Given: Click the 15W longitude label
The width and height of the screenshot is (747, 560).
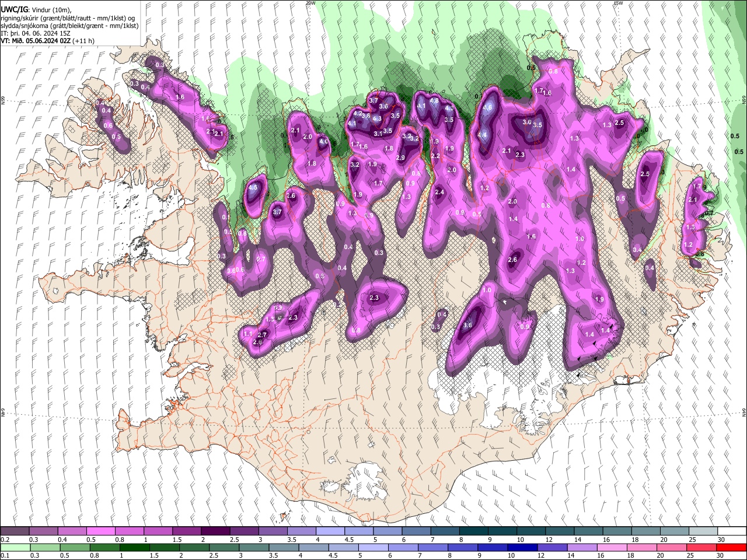Looking at the screenshot, I should pos(618,3).
